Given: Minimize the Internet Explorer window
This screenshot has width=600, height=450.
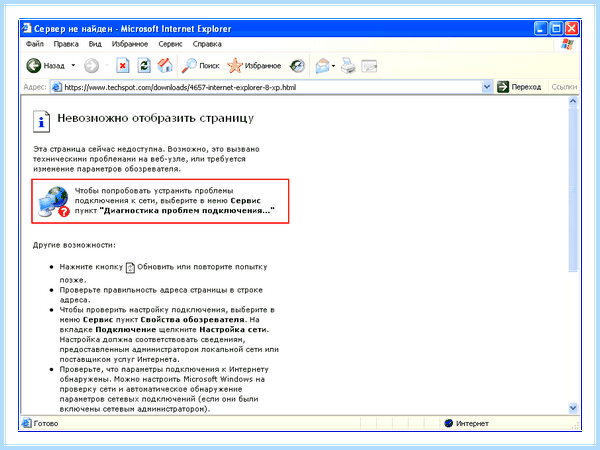Looking at the screenshot, I should pyautogui.click(x=541, y=29).
